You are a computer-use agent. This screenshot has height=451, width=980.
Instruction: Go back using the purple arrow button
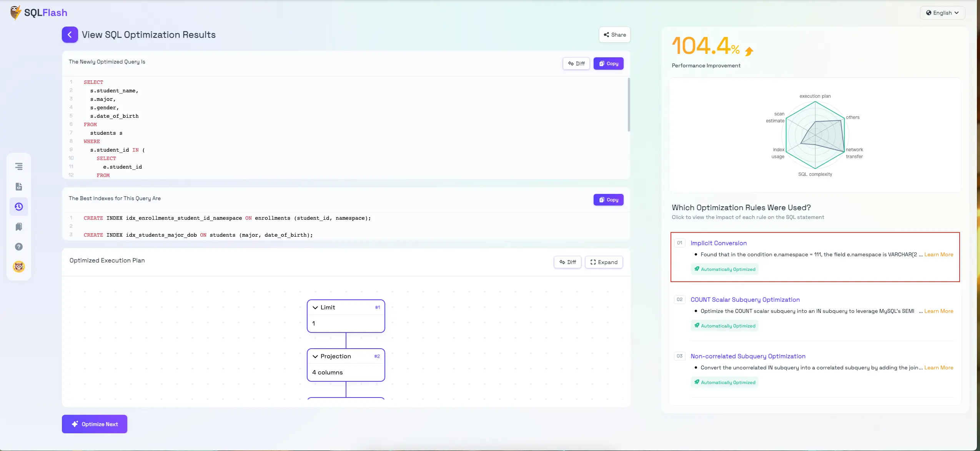tap(70, 35)
